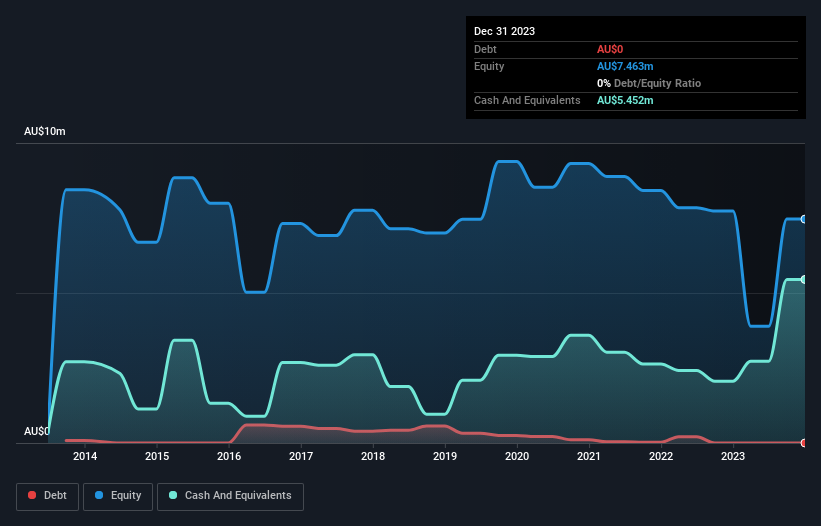The image size is (821, 526).
Task: Click the blue Equity legend dot
Action: pos(99,495)
